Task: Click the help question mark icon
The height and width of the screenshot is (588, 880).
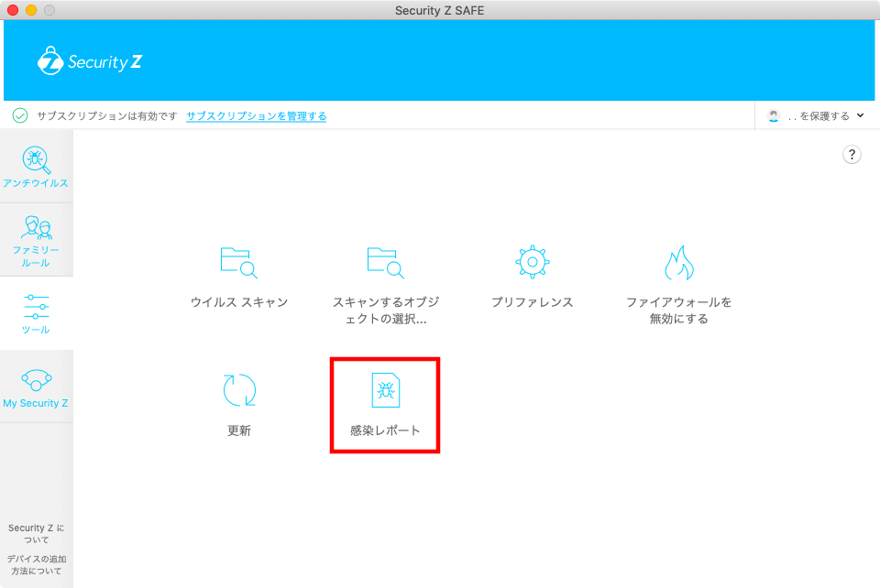Action: [852, 155]
